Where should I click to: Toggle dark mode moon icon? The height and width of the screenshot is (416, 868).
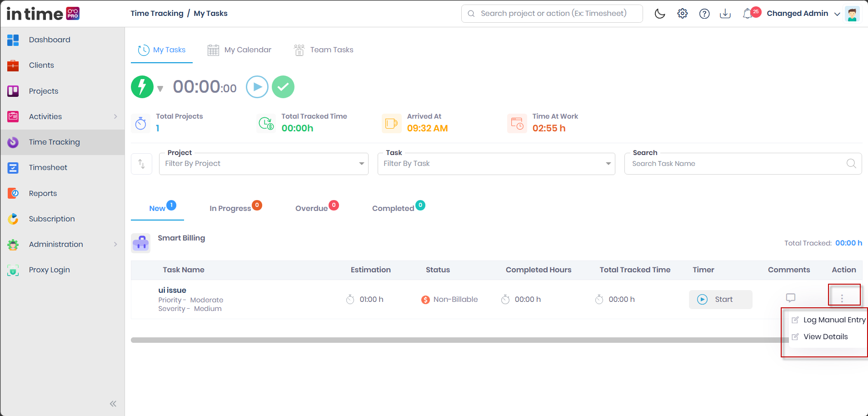tap(660, 14)
